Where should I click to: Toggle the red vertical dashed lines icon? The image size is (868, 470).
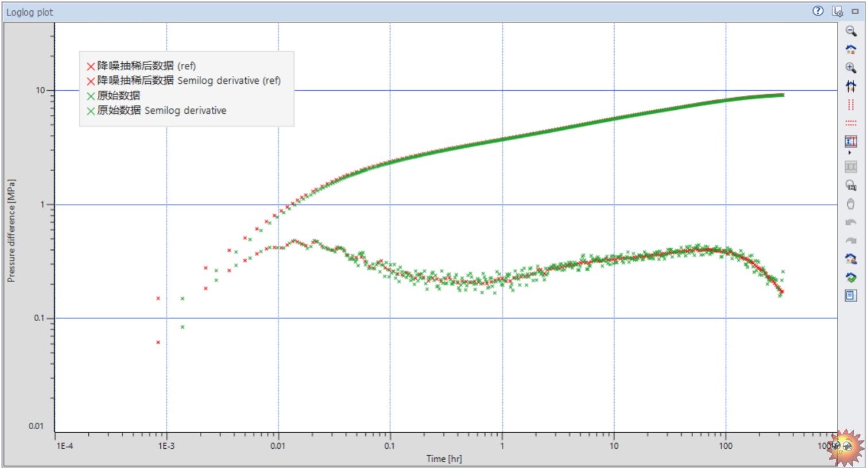tap(851, 105)
